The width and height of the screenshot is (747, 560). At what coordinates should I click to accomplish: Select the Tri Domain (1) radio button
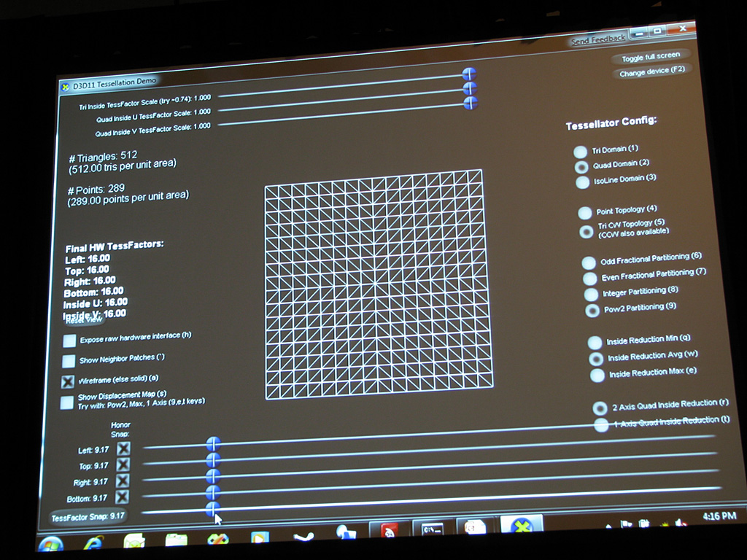click(x=580, y=152)
